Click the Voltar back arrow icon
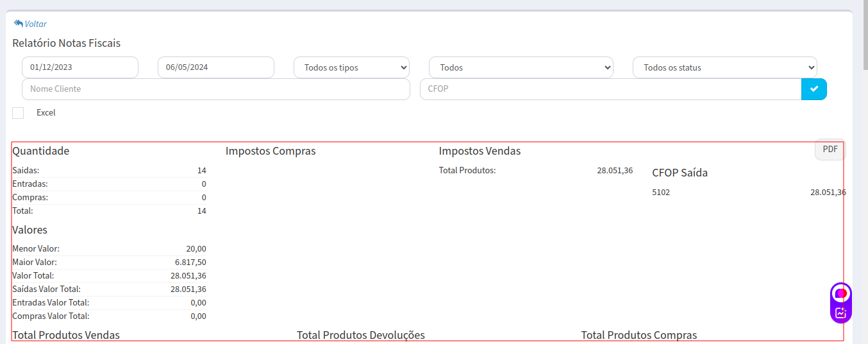 pos(18,23)
